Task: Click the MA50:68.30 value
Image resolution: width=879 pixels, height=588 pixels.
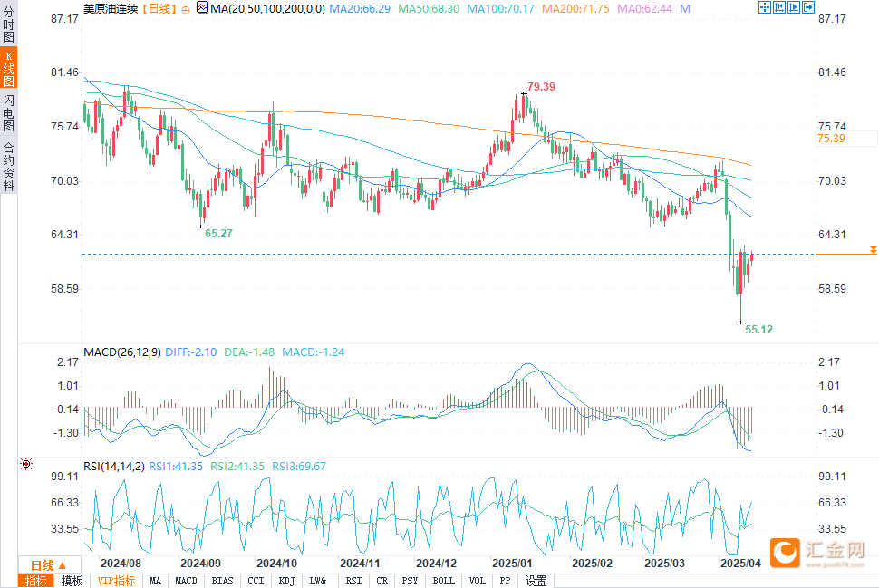Action: (x=429, y=9)
